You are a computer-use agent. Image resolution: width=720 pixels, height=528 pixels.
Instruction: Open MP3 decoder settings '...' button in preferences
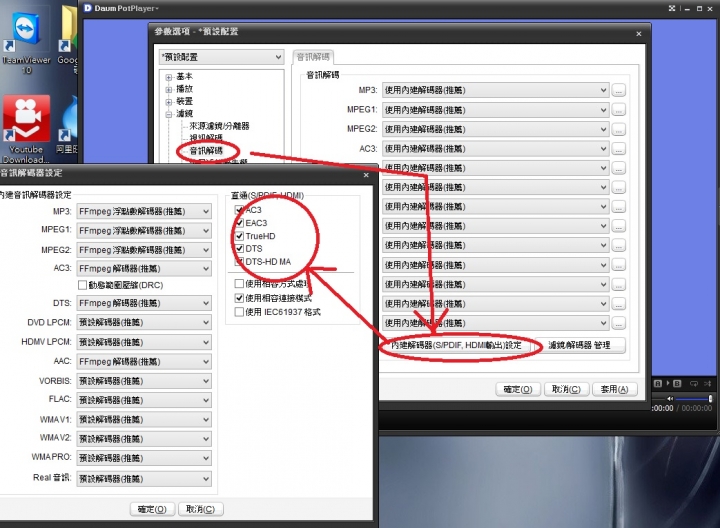pos(619,90)
